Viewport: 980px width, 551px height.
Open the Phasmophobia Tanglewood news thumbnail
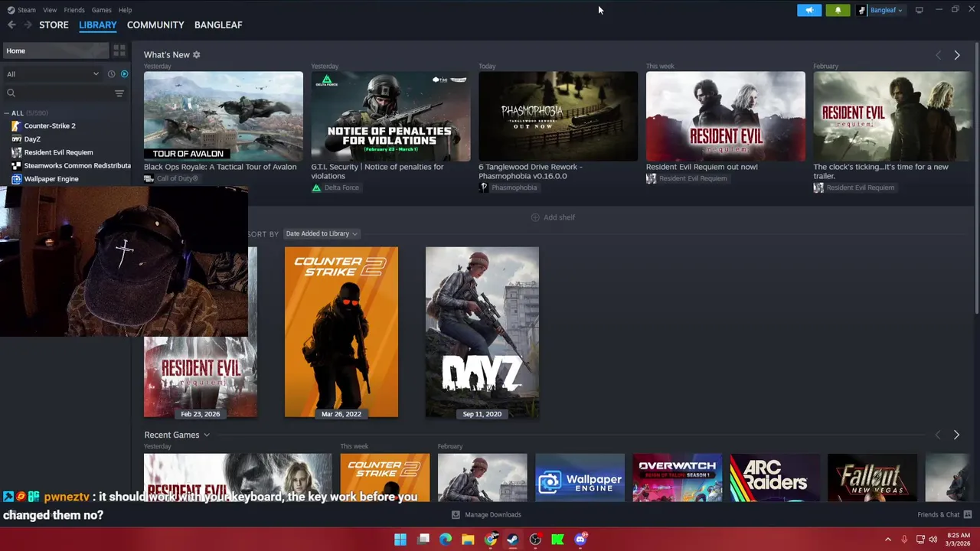[x=558, y=116]
